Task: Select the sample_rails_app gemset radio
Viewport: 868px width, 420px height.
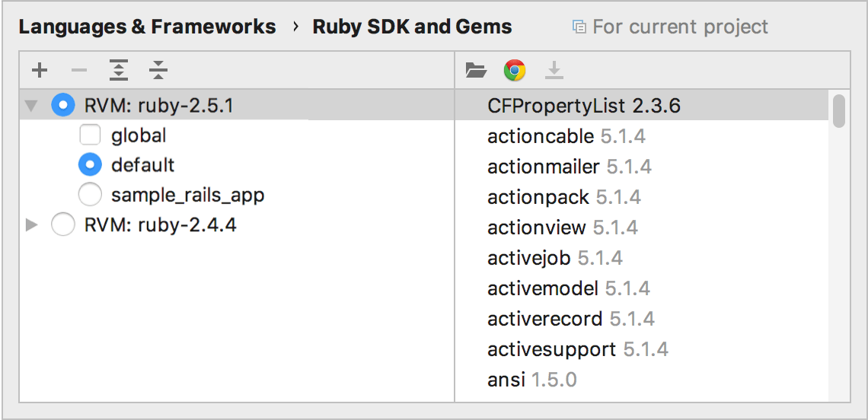Action: click(90, 195)
